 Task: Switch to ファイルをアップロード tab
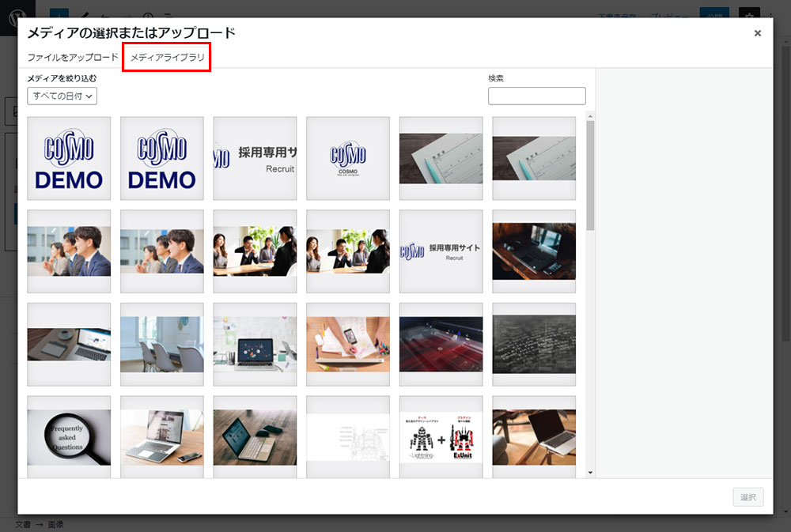[x=73, y=58]
